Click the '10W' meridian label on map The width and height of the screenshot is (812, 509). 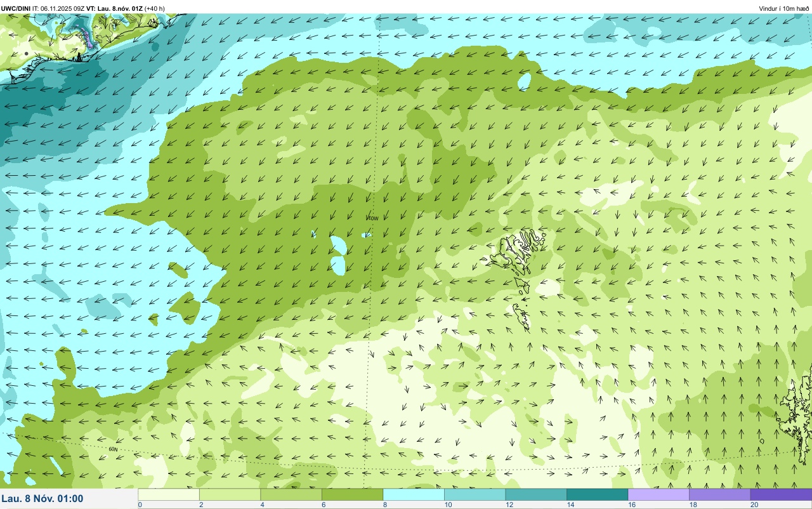373,218
